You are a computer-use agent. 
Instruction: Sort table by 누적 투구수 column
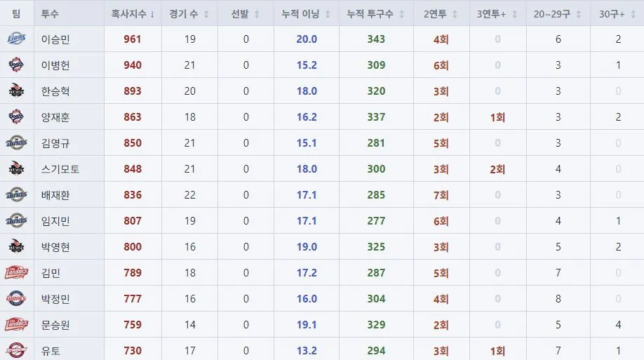click(x=376, y=14)
